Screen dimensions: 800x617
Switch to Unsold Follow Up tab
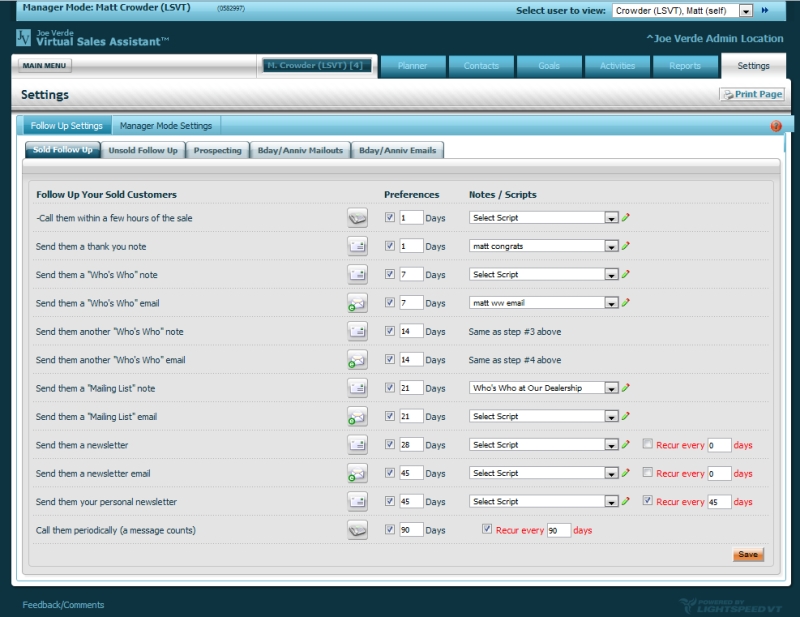click(x=143, y=150)
